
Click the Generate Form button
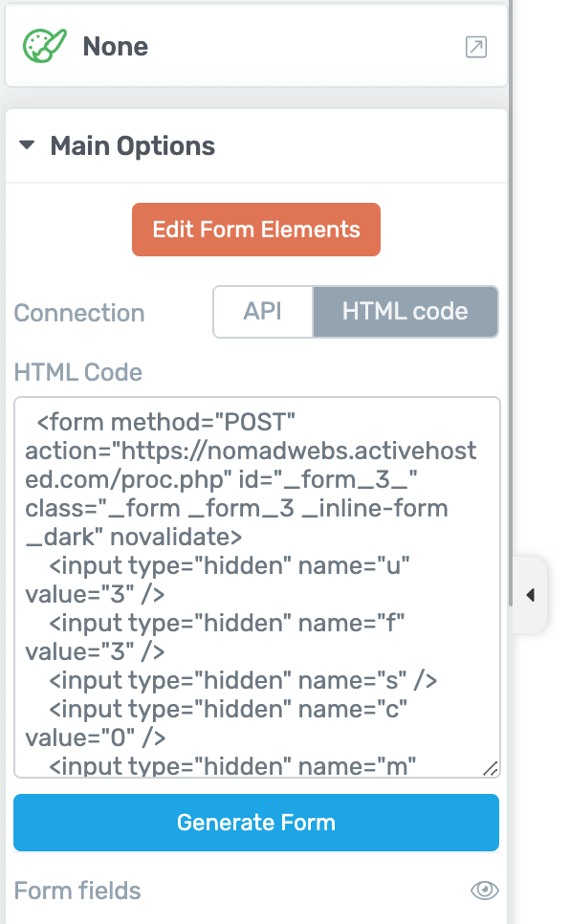255,822
